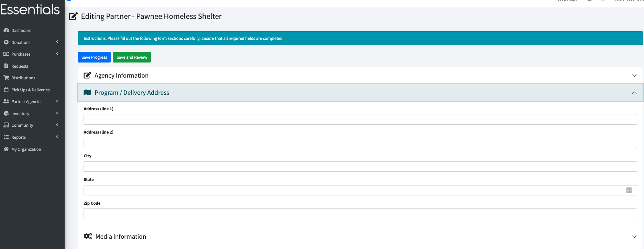Click the Reports menu label
The image size is (644, 249).
19,137
